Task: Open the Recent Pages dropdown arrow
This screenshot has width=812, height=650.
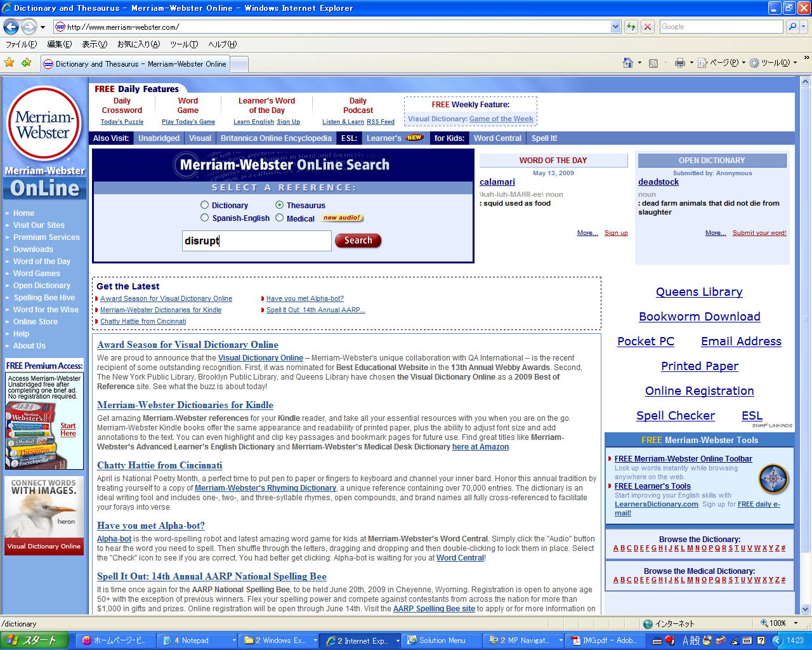Action: 43,27
